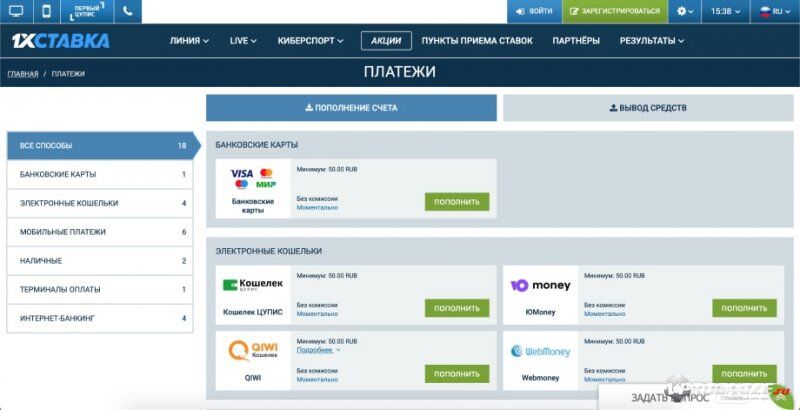The width and height of the screenshot is (800, 410).
Task: Expand the Линия menu
Action: tap(189, 41)
